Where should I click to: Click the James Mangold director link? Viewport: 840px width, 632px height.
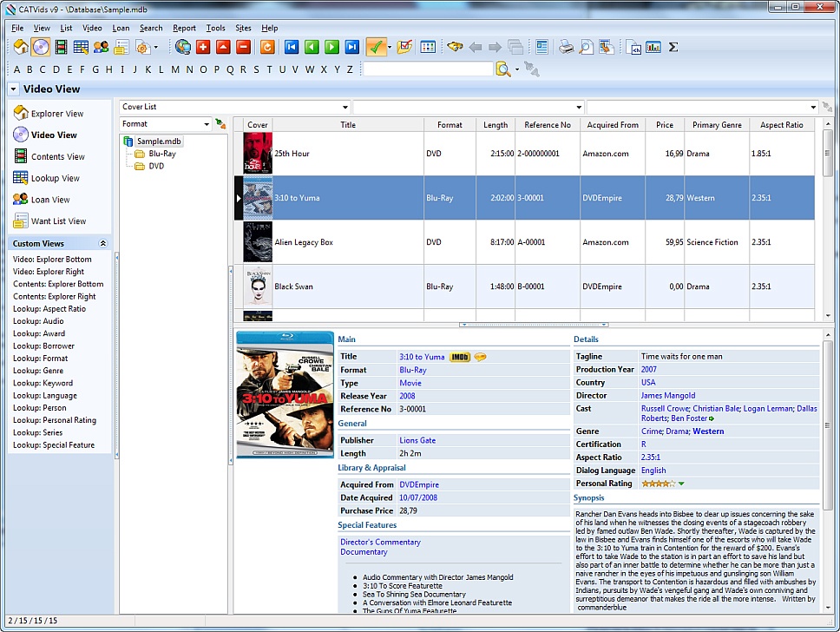pos(668,396)
